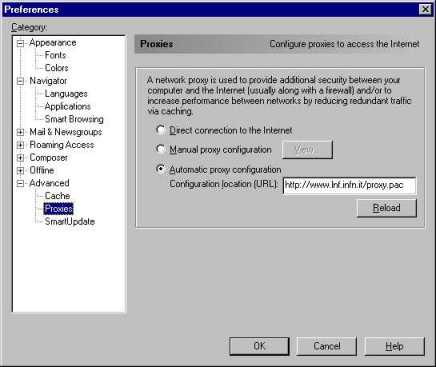Select Direct connection to the Internet option
Image resolution: width=436 pixels, height=367 pixels.
(161, 130)
